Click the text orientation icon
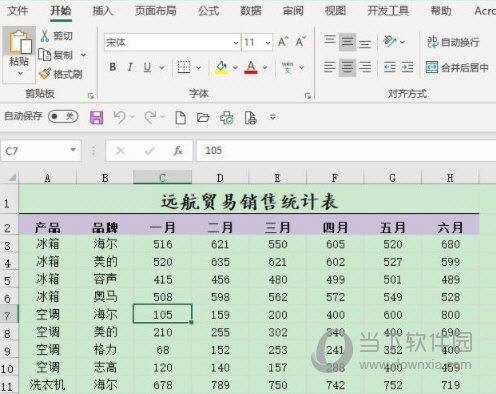Screen dimensions: 496x394 [x=390, y=42]
